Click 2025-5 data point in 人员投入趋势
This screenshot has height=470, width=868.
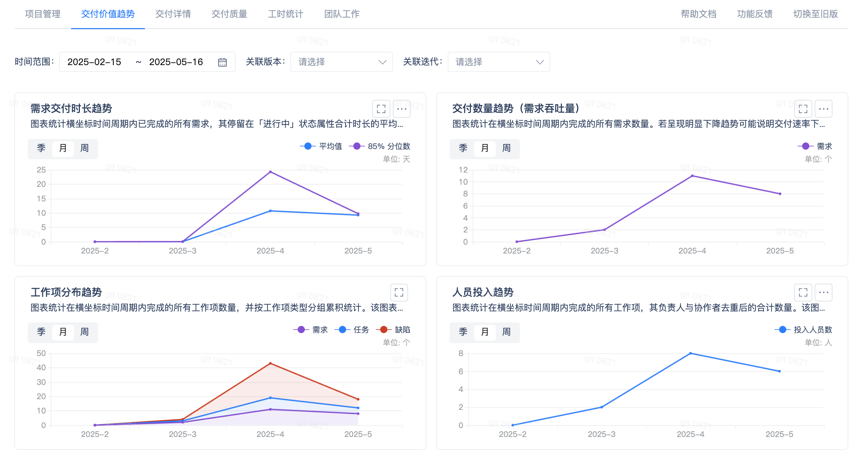tap(779, 371)
